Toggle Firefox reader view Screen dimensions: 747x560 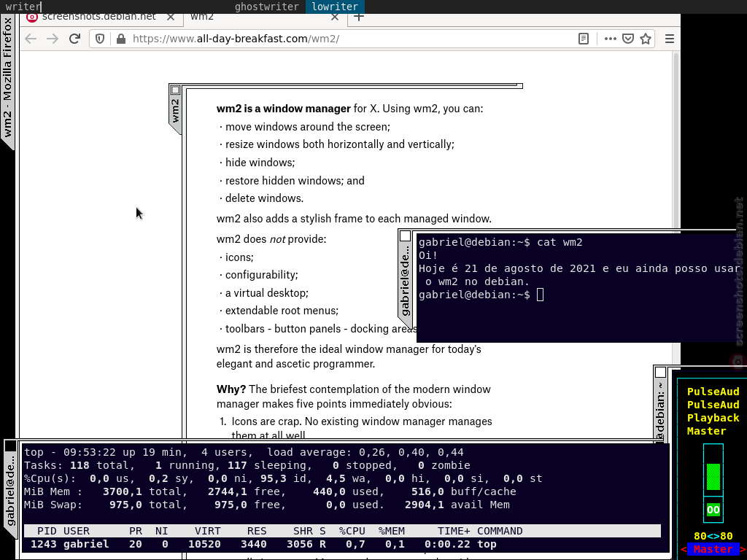coord(584,39)
